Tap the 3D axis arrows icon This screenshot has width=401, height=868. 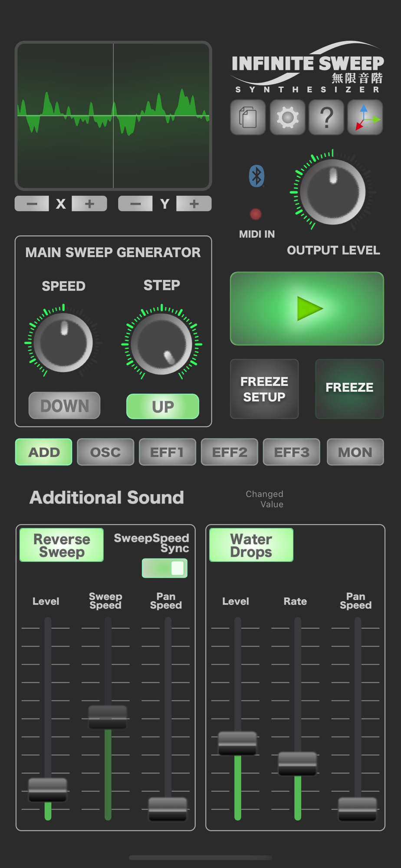(x=365, y=117)
